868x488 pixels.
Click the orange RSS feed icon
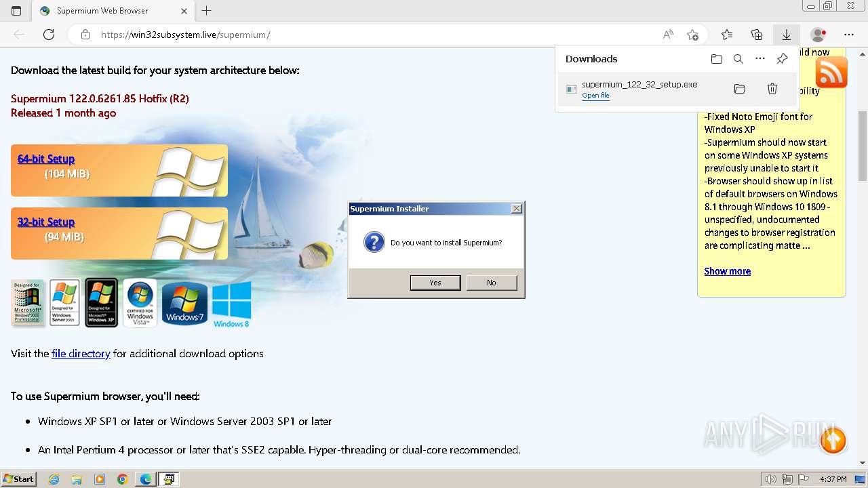click(831, 73)
